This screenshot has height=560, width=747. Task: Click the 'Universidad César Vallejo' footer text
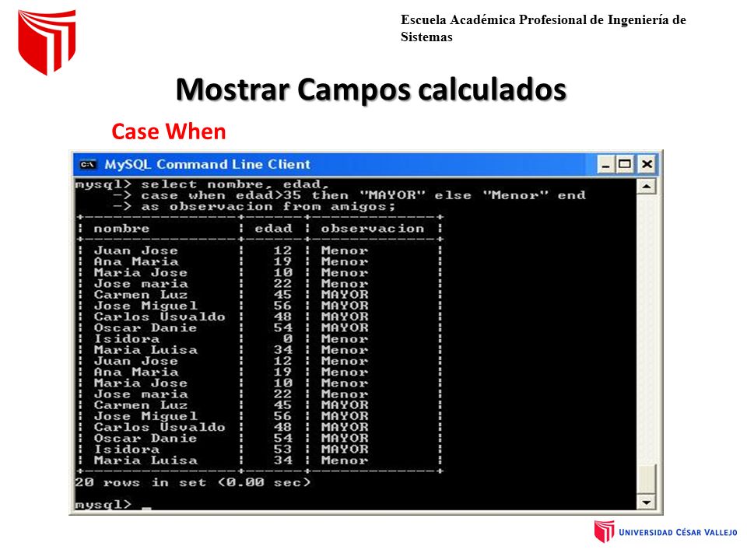tap(678, 532)
